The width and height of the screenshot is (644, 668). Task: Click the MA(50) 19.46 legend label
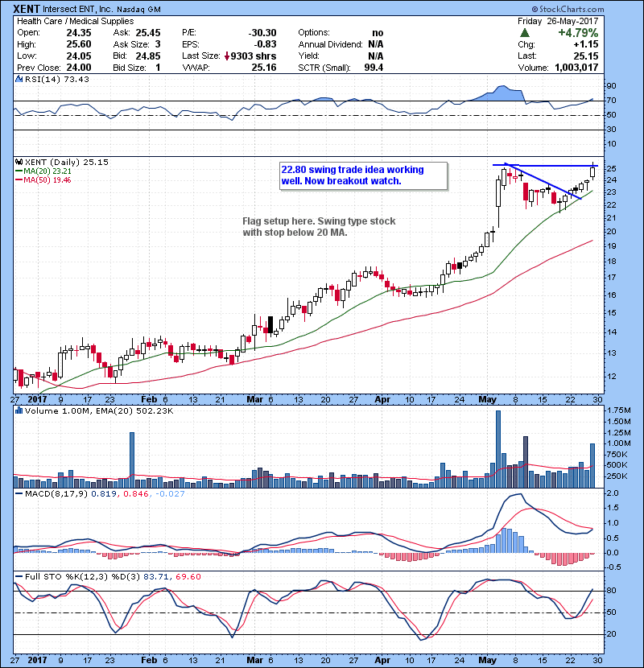(x=43, y=179)
